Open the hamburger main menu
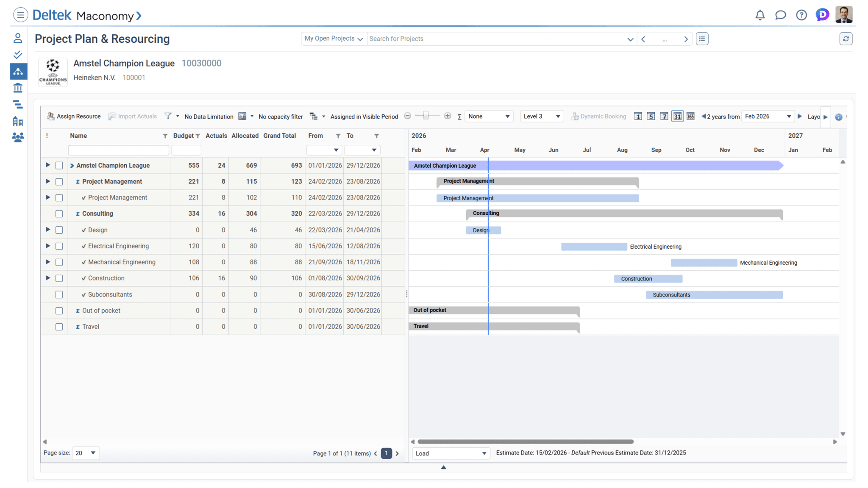Image resolution: width=868 pixels, height=488 pixels. click(20, 15)
